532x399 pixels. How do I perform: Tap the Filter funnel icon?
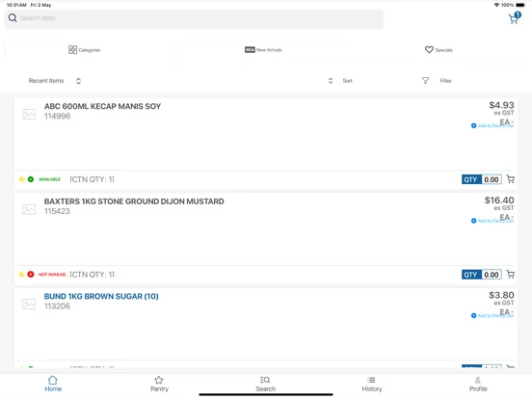tap(425, 80)
